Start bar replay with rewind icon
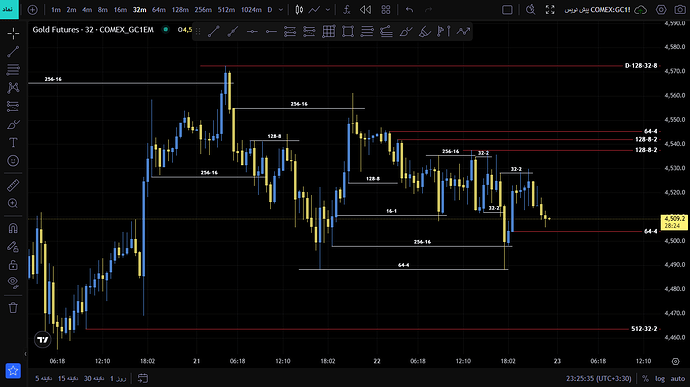The height and width of the screenshot is (387, 690). (x=365, y=10)
